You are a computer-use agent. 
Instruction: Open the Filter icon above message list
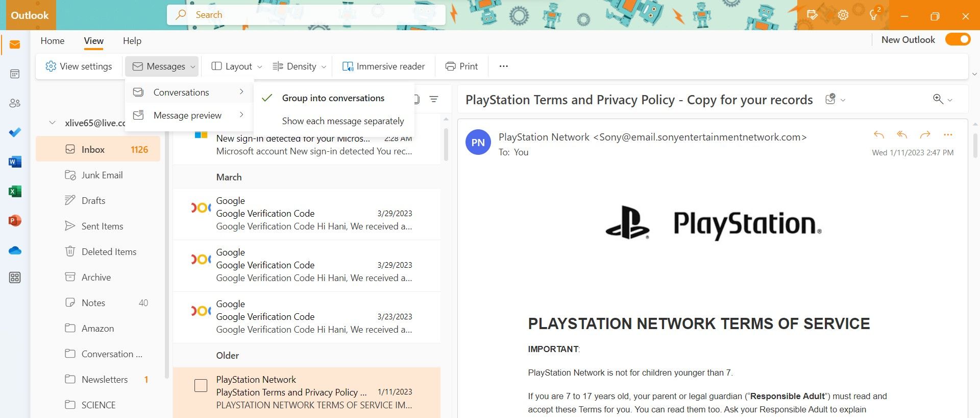434,99
